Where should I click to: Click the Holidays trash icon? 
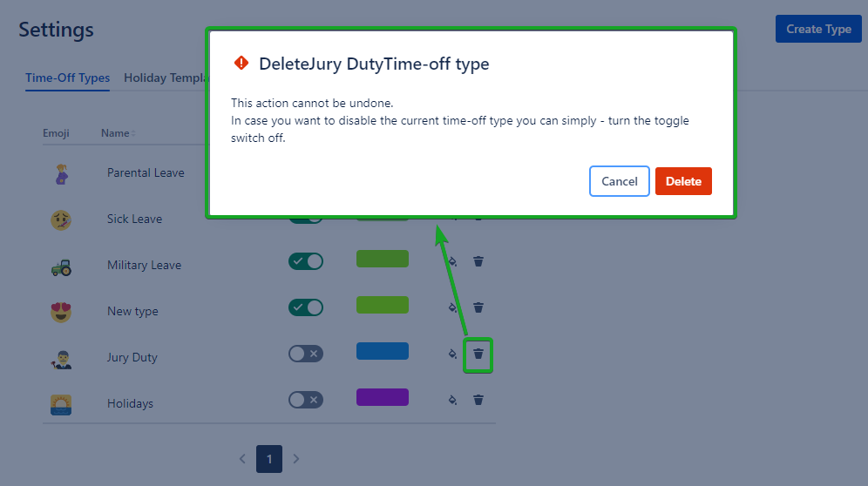pyautogui.click(x=478, y=400)
